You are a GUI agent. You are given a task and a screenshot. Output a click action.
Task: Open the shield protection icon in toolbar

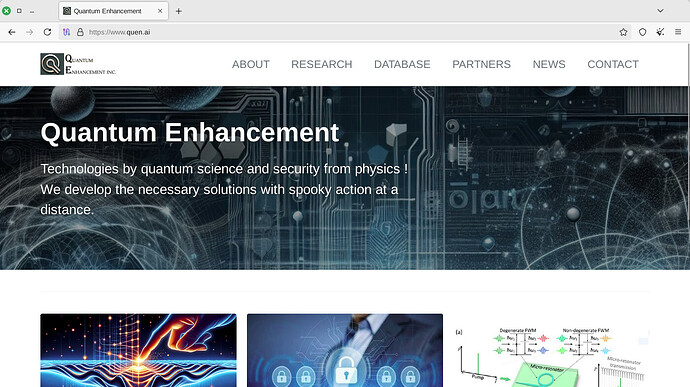pos(642,32)
